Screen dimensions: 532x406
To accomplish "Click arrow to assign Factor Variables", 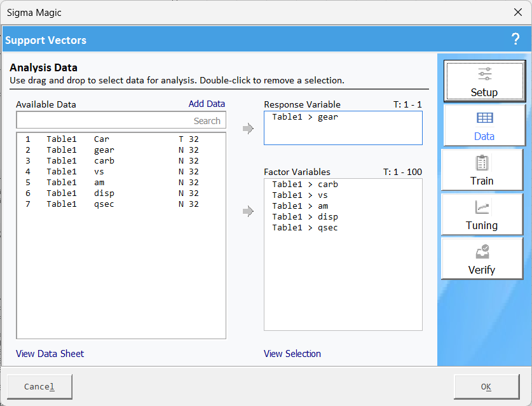I will [x=248, y=211].
